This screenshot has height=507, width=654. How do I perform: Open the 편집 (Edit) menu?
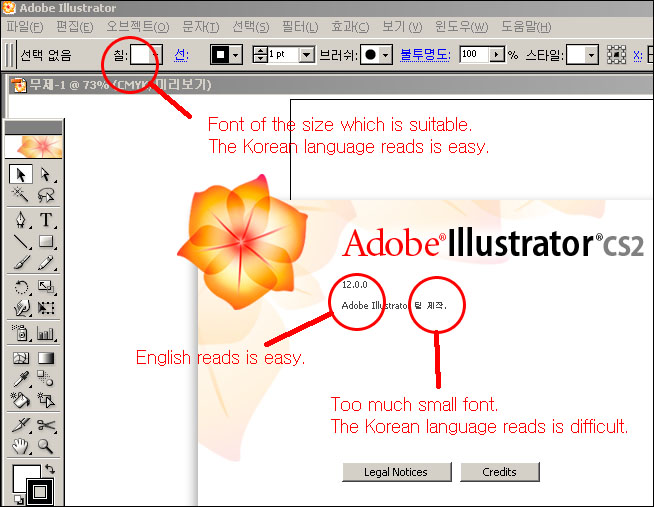[x=75, y=27]
